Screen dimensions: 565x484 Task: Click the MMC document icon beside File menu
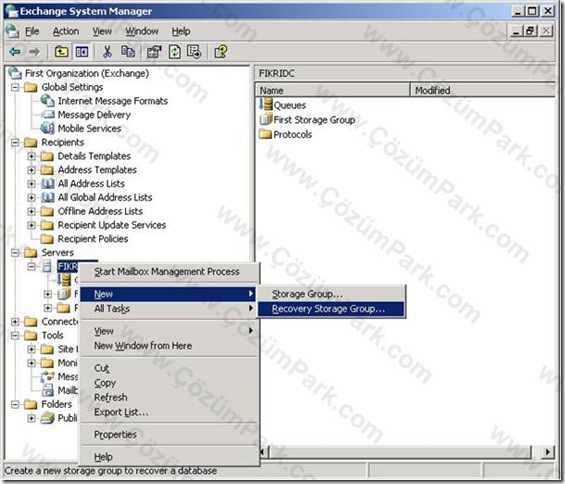(x=13, y=31)
